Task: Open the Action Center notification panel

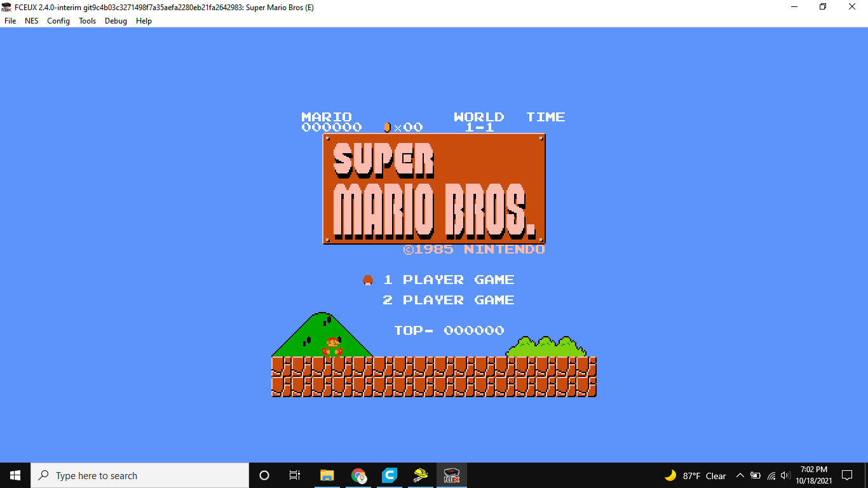Action: point(847,475)
